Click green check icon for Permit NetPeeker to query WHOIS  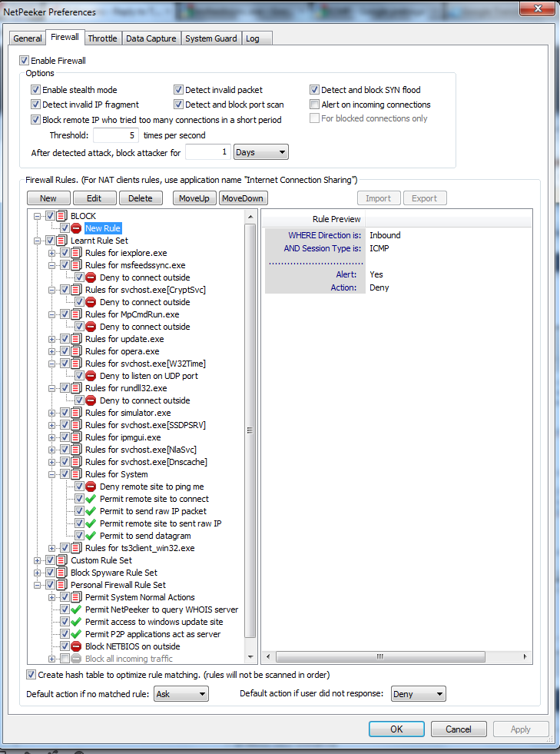tap(76, 610)
